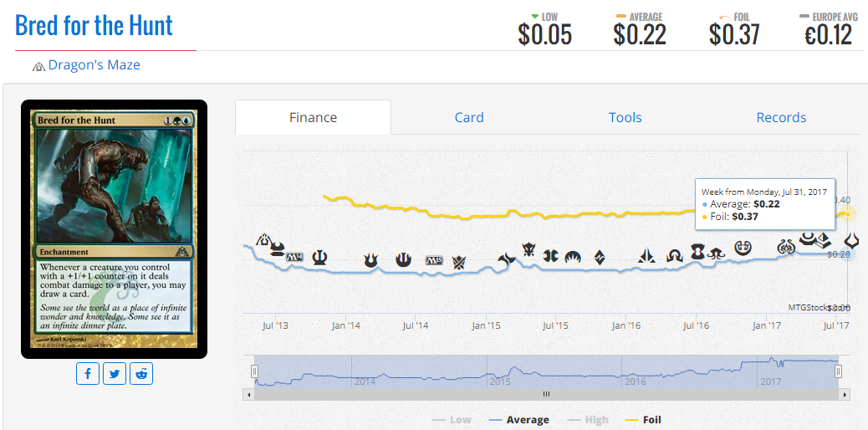
Task: Click the Shadows over Innistrad set symbol
Action: (675, 256)
